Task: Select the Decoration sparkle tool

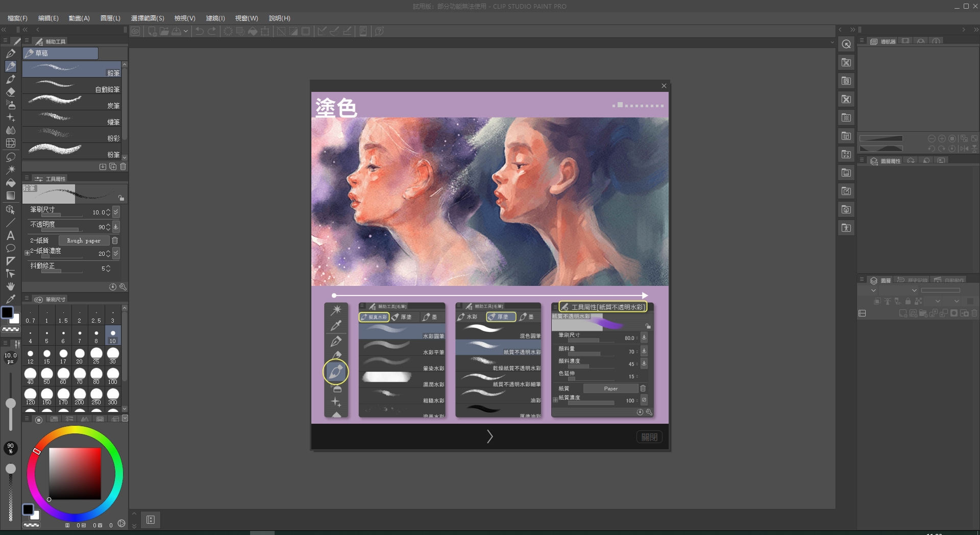Action: (11, 117)
